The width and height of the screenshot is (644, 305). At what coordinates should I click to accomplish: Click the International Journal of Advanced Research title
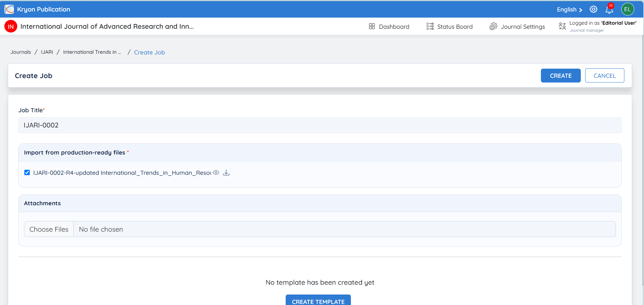(x=107, y=26)
